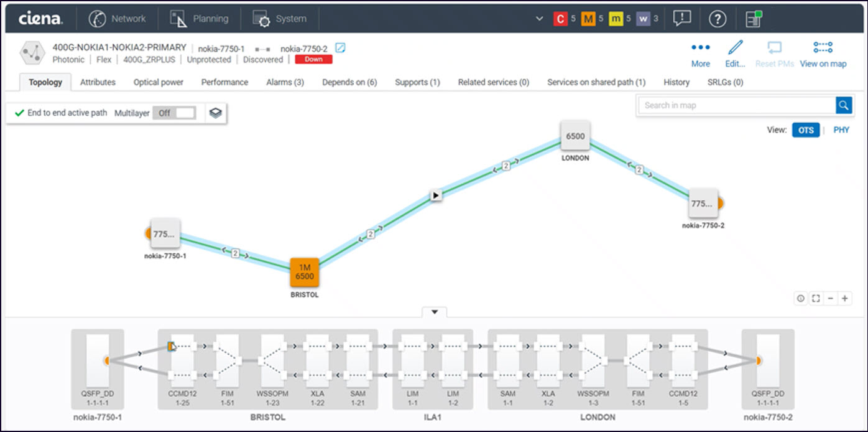Zoom in the map
The width and height of the screenshot is (868, 432).
845,298
